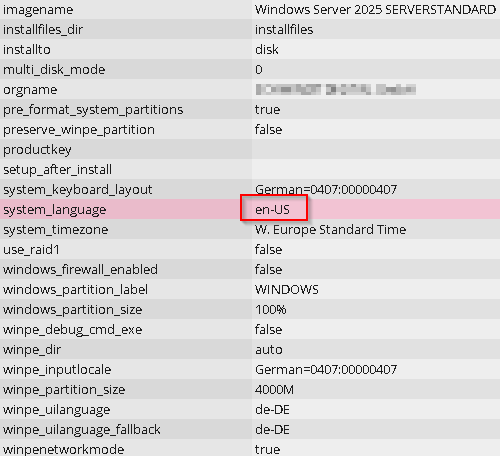The width and height of the screenshot is (500, 456).
Task: Select the winpe_dir property name
Action: [32, 350]
